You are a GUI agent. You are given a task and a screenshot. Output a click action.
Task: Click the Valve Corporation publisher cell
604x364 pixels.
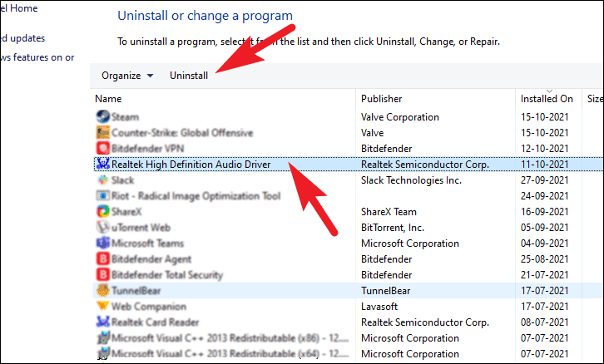pyautogui.click(x=400, y=117)
